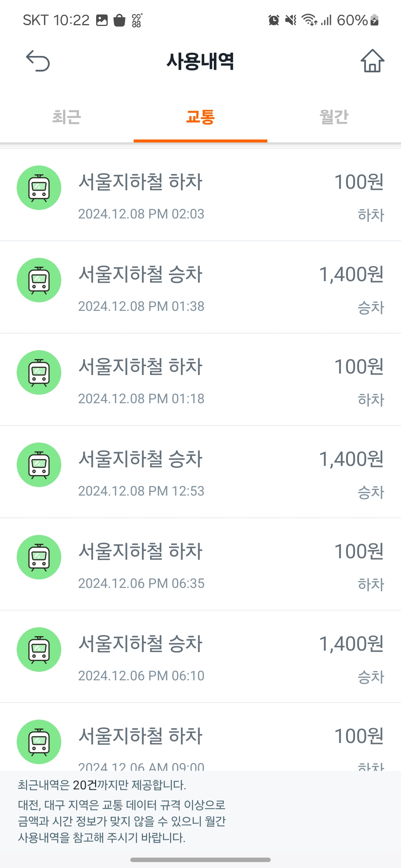Select the 100원 amount on 12.06 PM 06:35
Screen dimensions: 401x868
359,552
